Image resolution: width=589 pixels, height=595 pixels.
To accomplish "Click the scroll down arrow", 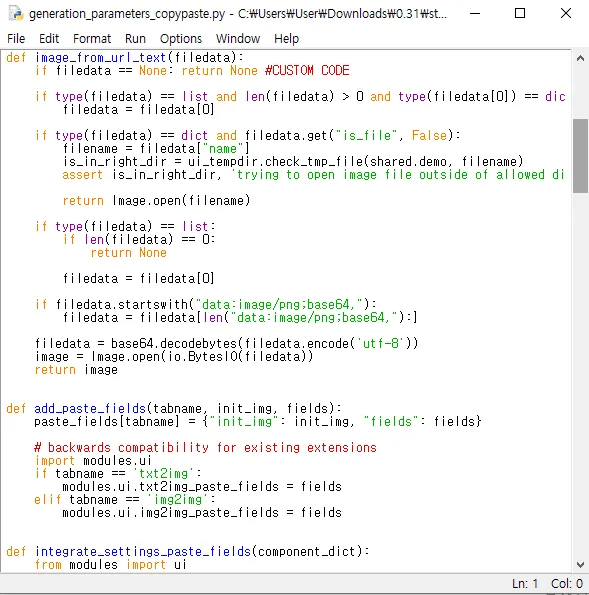I will pyautogui.click(x=580, y=565).
